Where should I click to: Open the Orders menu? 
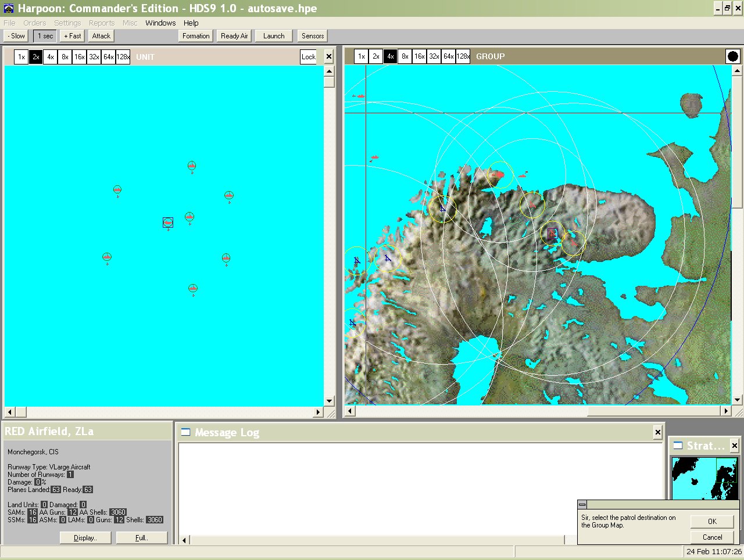click(34, 23)
